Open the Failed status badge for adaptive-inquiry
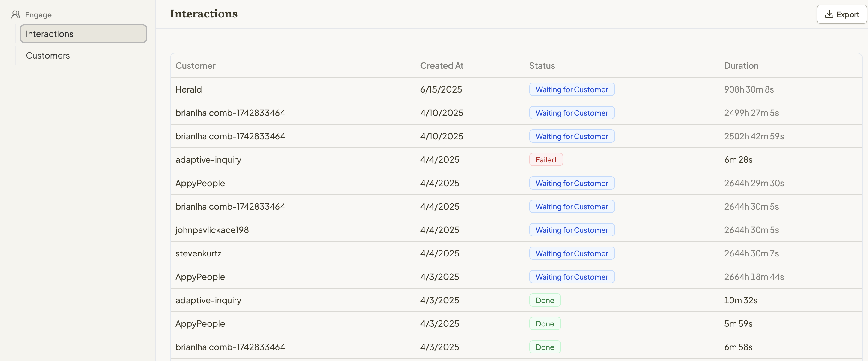The height and width of the screenshot is (361, 868). 546,159
